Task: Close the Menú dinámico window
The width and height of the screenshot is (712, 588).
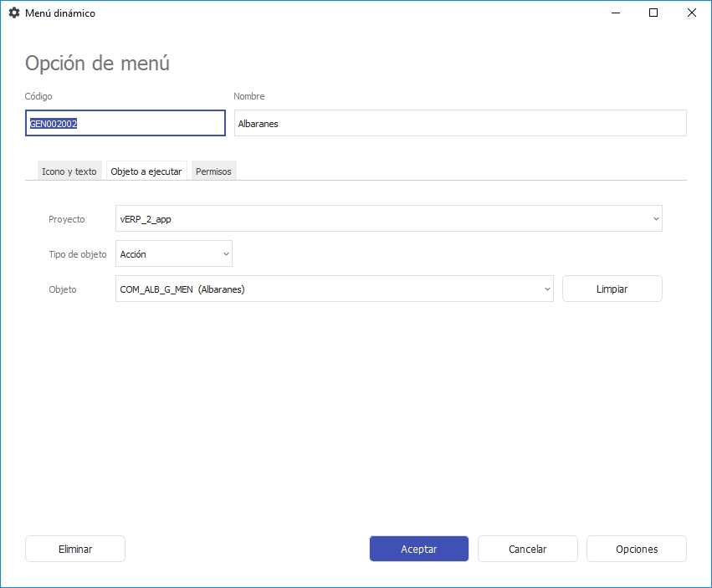Action: [x=692, y=13]
